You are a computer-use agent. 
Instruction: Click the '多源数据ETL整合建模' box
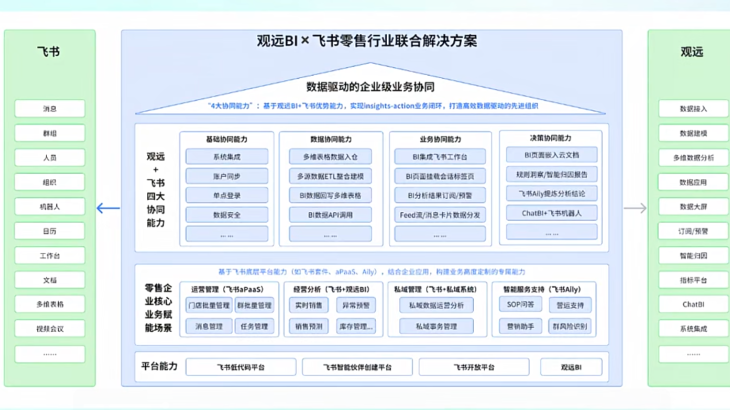pos(330,176)
